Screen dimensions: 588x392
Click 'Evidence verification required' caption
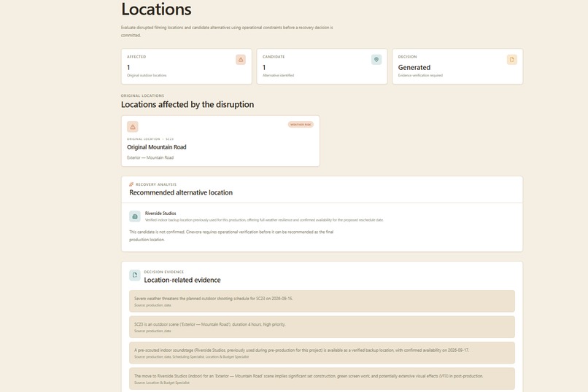click(x=420, y=75)
